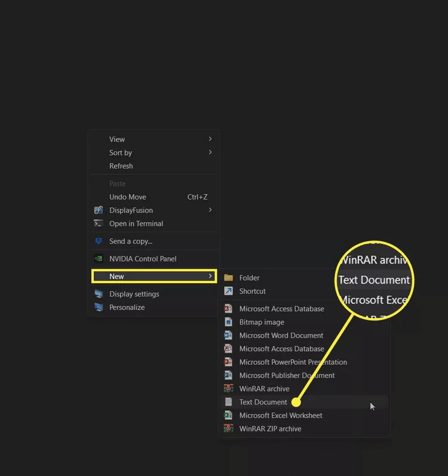
Task: Click the DisplayFusion icon in context menu
Action: click(x=99, y=210)
